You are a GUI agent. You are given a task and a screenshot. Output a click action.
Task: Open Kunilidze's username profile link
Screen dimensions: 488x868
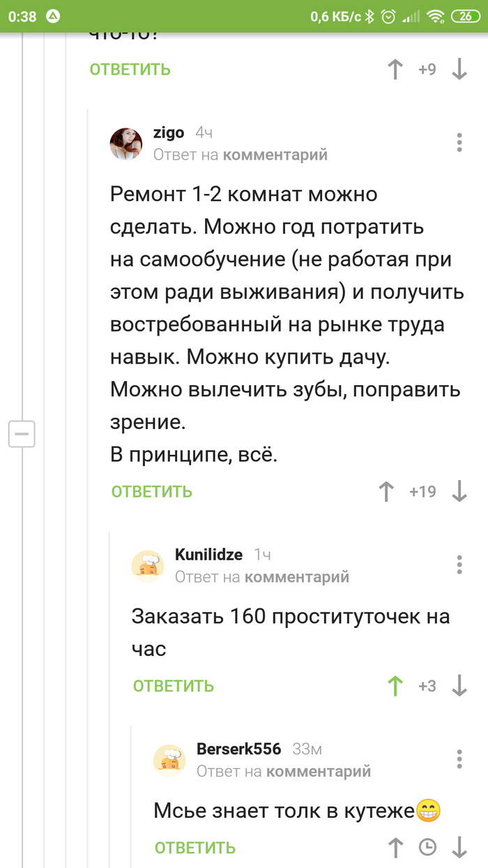coord(208,555)
